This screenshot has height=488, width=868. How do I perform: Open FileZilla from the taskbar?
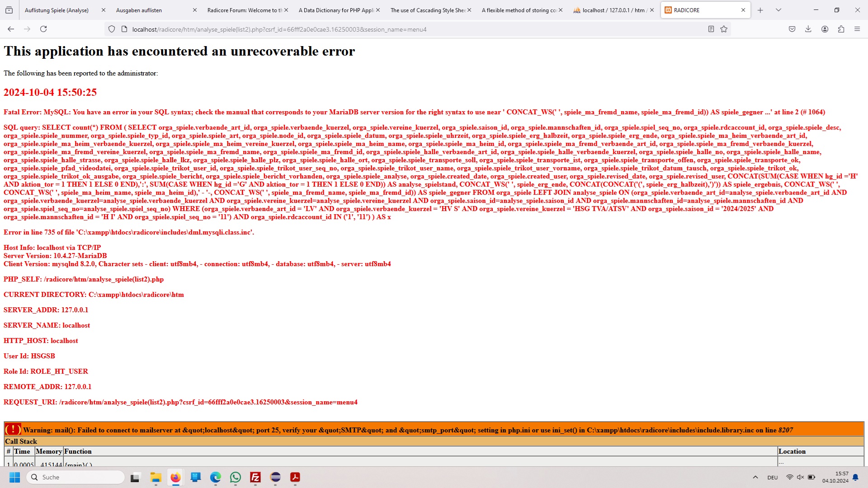255,477
